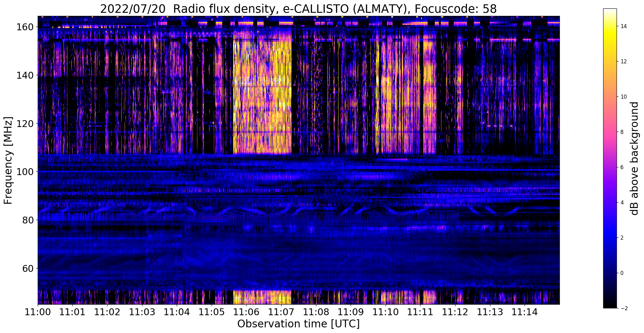Click the 11:12 time tick label
644x333 pixels.
pos(455,312)
